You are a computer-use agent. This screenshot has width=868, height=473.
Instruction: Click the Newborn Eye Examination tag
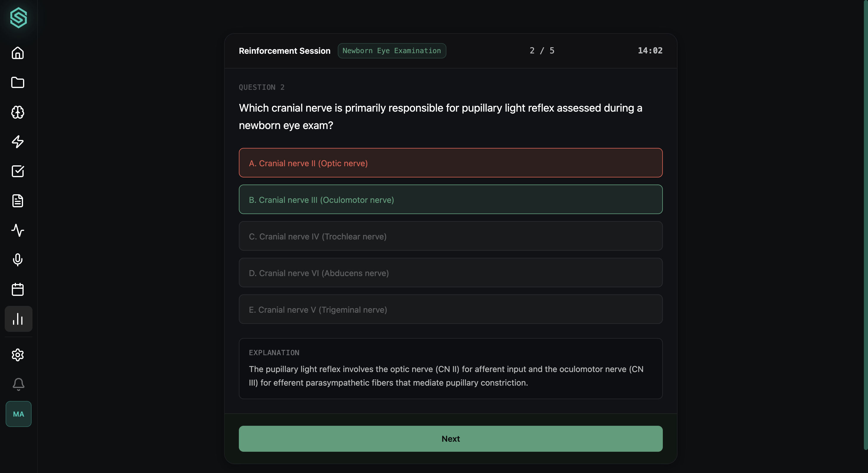[391, 51]
